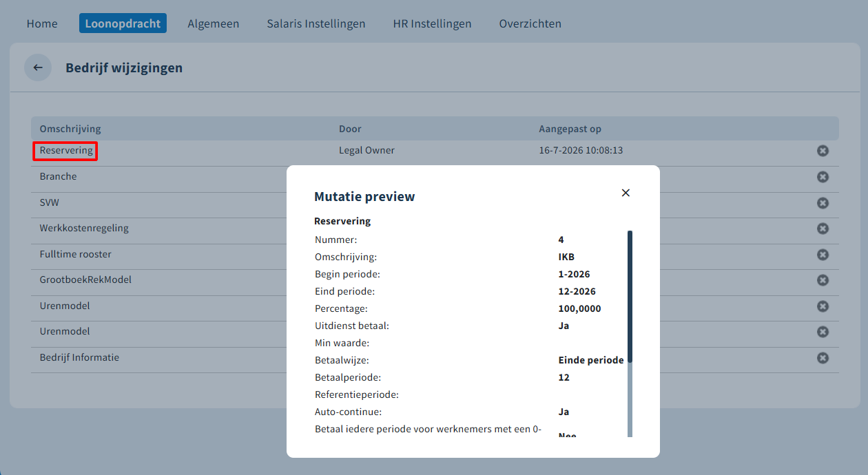The height and width of the screenshot is (475, 868).
Task: Delete the SVW change entry
Action: (823, 203)
